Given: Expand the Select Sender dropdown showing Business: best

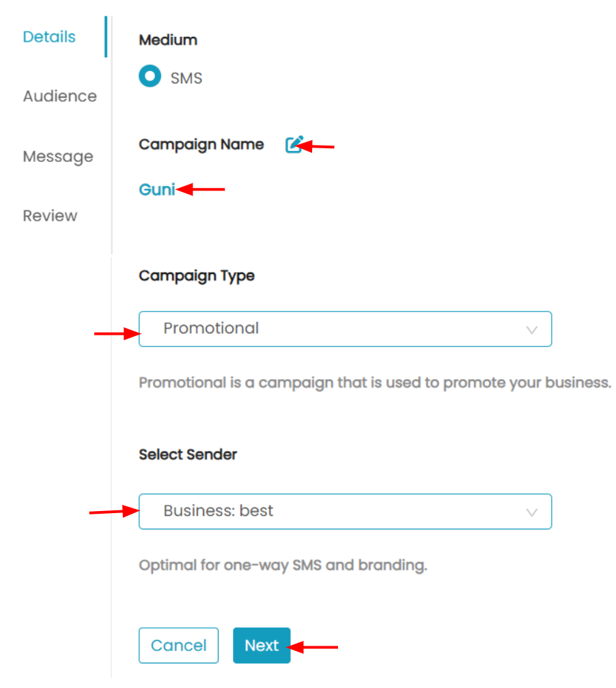Looking at the screenshot, I should click(345, 511).
